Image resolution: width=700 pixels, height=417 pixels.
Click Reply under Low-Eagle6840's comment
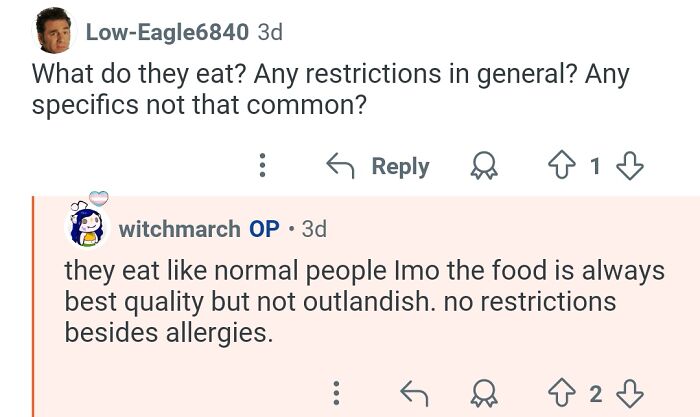(399, 166)
